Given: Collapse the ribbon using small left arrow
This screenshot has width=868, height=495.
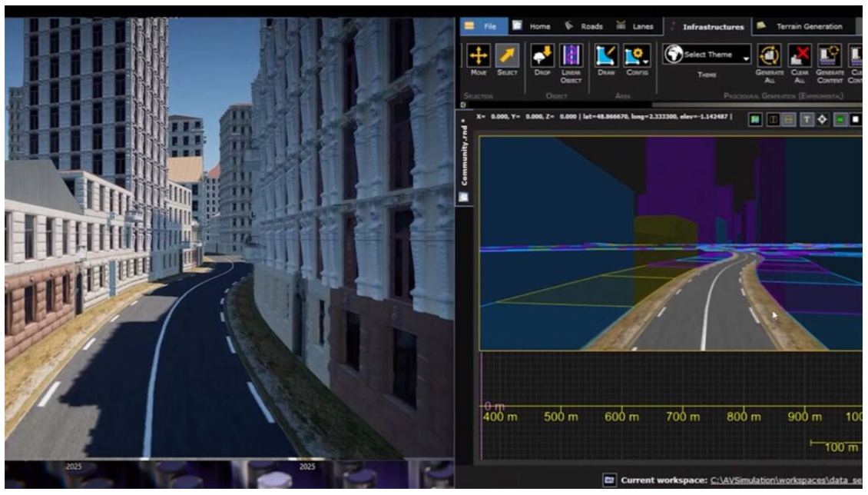Looking at the screenshot, I should click(x=463, y=105).
